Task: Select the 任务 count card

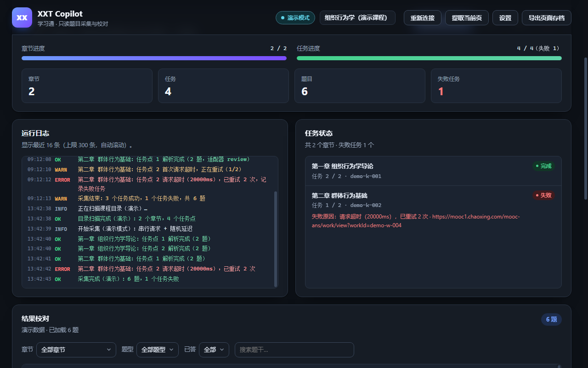Action: [x=223, y=86]
